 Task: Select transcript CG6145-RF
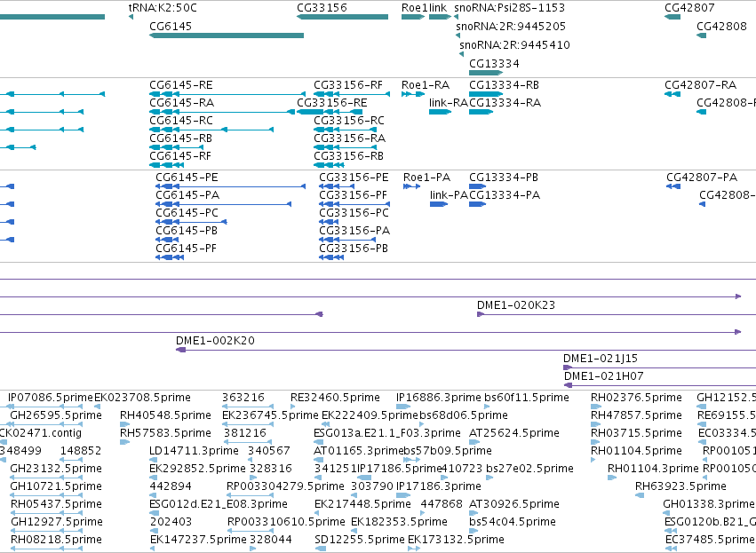pos(167,165)
